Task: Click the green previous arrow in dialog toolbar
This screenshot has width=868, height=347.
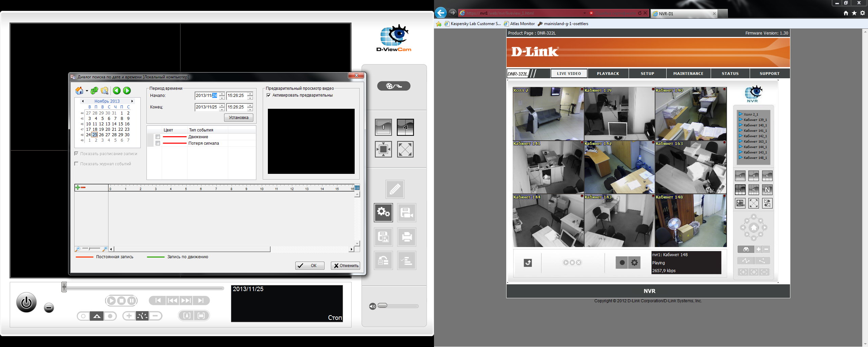Action: point(117,90)
